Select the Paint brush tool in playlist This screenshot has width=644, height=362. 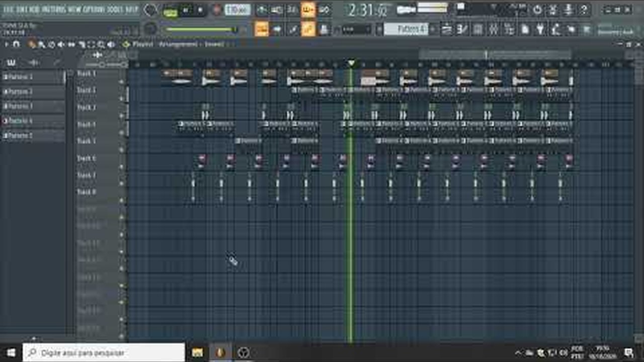click(x=41, y=45)
